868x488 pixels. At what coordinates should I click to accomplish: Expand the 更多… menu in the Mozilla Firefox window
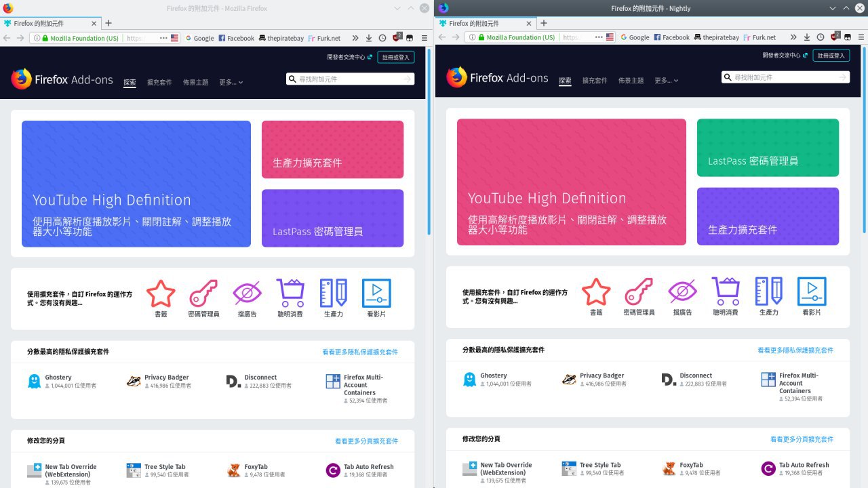tap(231, 82)
